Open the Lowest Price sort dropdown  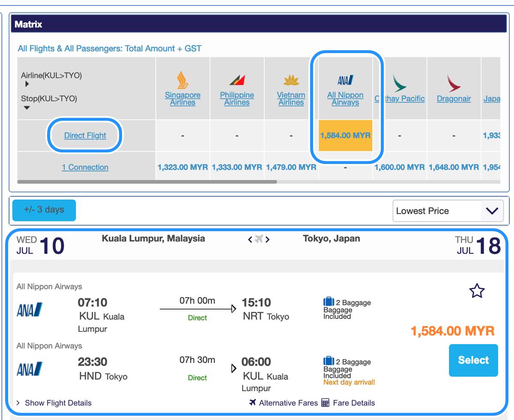point(448,211)
